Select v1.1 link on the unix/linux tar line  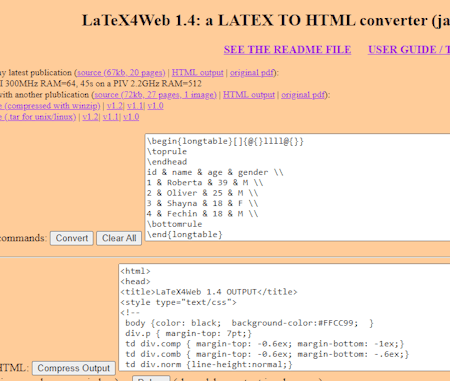111,117
